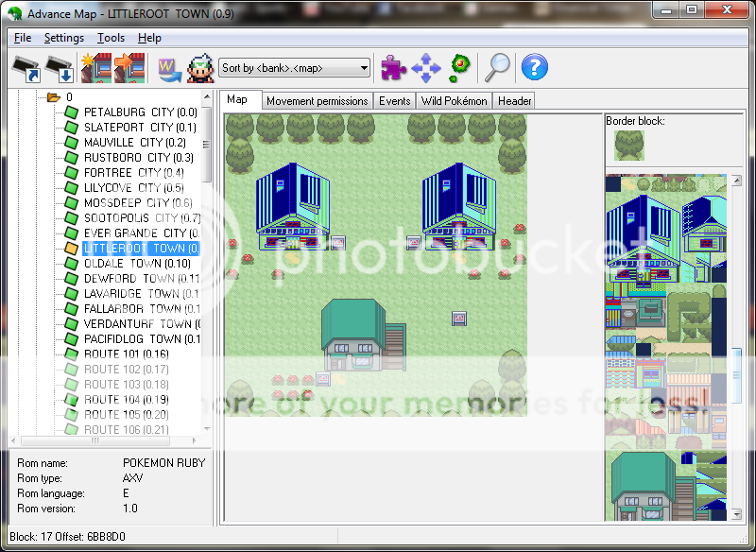
Task: Click the trainer character sprite icon
Action: coord(199,68)
